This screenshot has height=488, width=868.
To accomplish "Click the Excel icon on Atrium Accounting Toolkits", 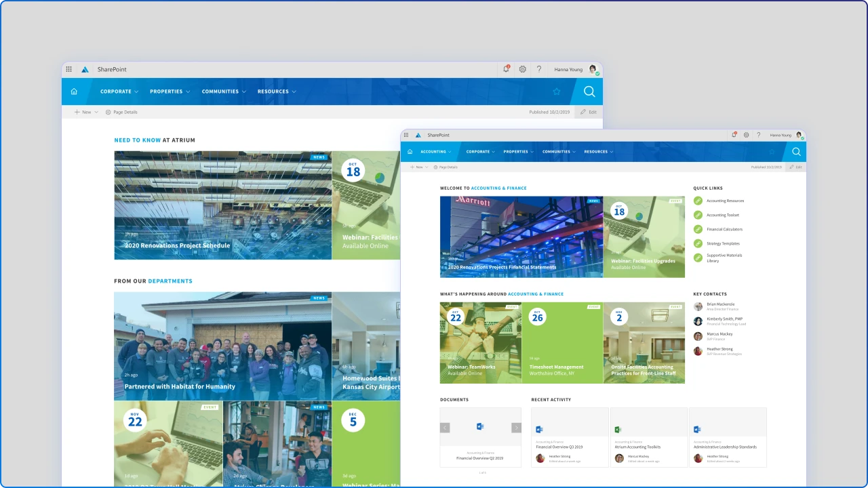I will click(618, 429).
